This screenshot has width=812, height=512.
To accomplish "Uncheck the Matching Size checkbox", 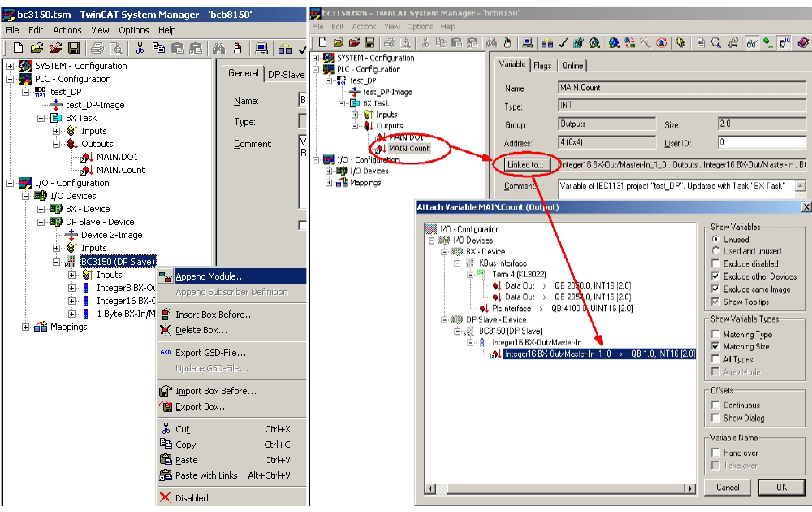I will pyautogui.click(x=715, y=346).
